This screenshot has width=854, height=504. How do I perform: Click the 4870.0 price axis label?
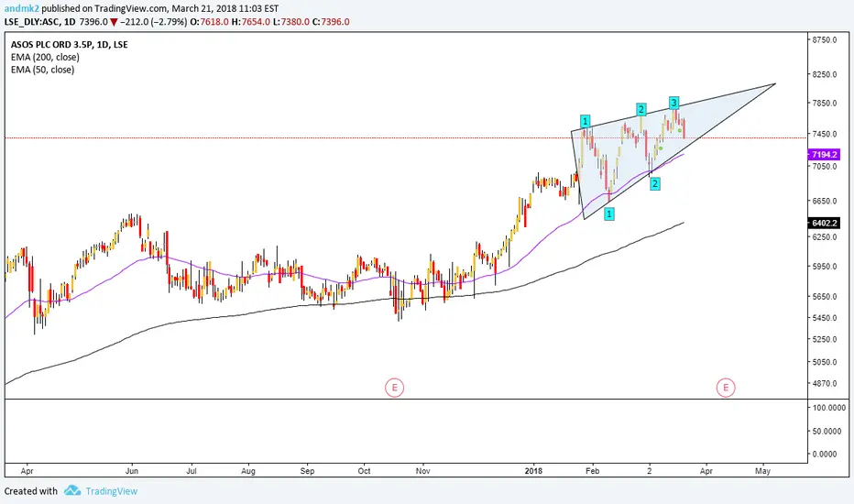pyautogui.click(x=824, y=384)
